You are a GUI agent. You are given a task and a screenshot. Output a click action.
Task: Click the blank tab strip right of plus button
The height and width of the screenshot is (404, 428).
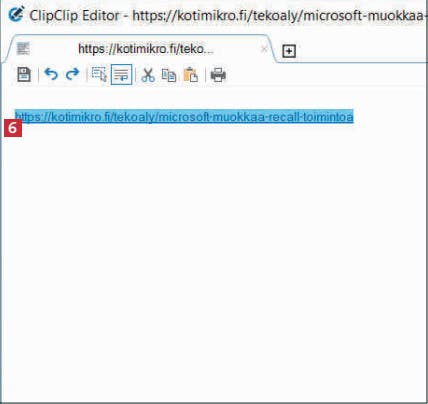362,50
